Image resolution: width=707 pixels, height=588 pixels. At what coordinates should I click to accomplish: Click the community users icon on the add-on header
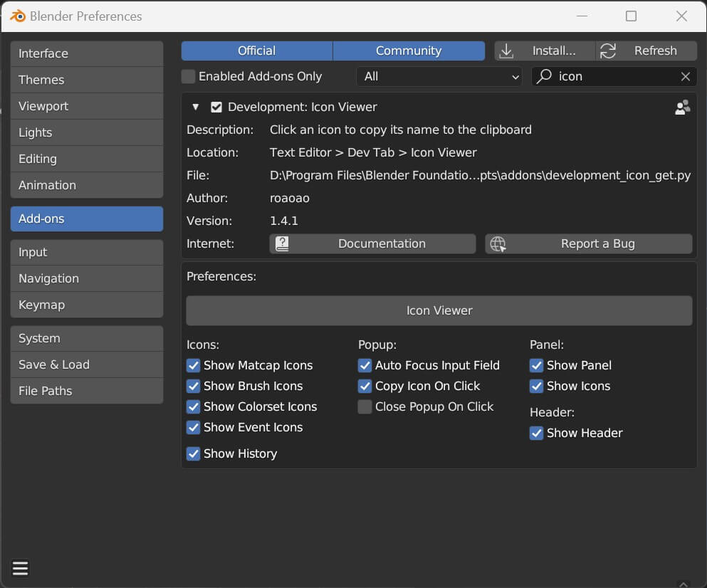point(682,107)
